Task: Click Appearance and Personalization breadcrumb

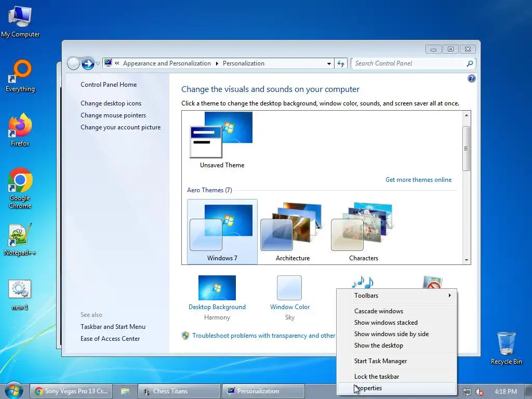Action: (x=167, y=63)
